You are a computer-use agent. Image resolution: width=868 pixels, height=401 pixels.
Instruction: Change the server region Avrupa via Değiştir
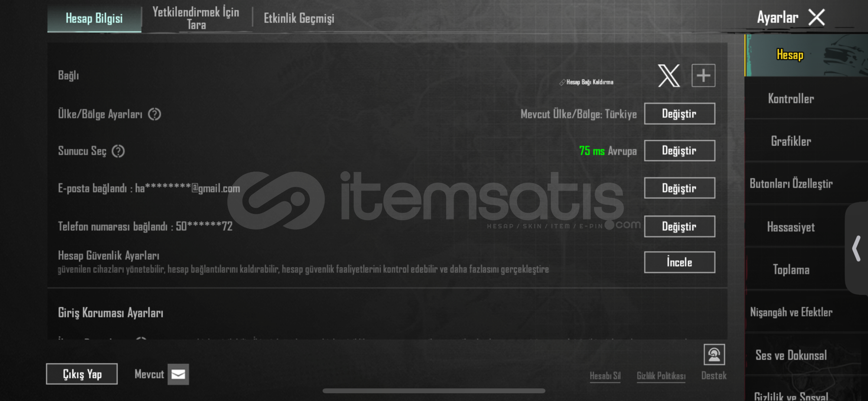679,151
